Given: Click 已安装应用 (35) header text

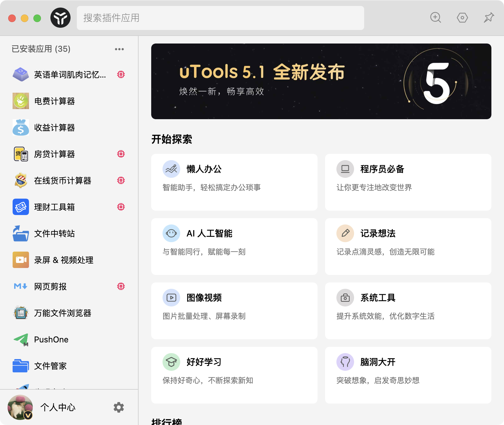Looking at the screenshot, I should [41, 49].
